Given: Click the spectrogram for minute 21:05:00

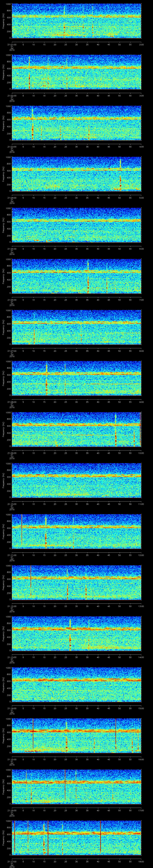Looking at the screenshot, I should point(77,225).
